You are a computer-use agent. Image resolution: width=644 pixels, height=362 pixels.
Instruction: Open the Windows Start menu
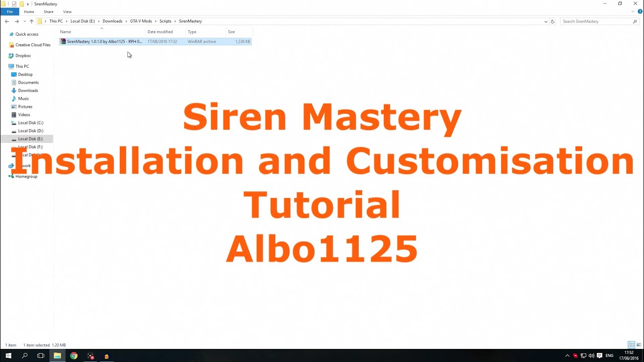click(x=8, y=355)
